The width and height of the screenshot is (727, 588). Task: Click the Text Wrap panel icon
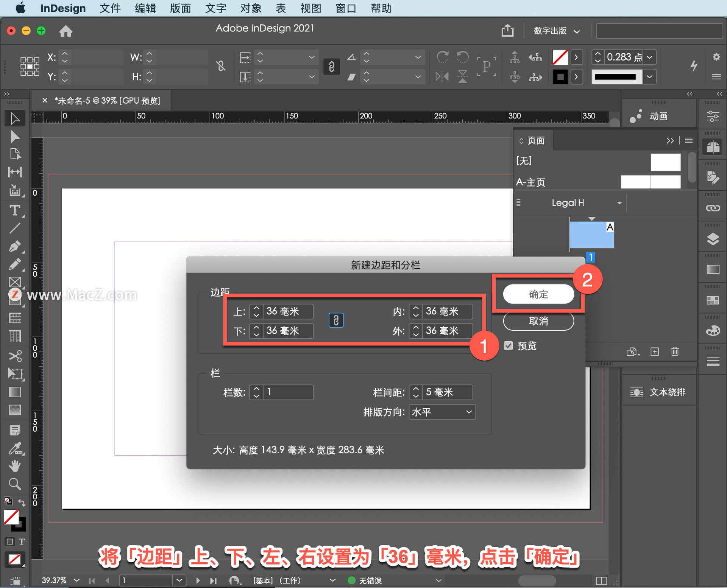coord(637,392)
